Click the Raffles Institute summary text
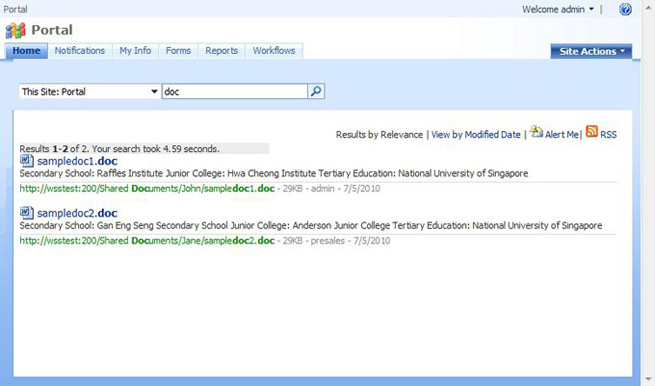The width and height of the screenshot is (655, 386). point(274,173)
